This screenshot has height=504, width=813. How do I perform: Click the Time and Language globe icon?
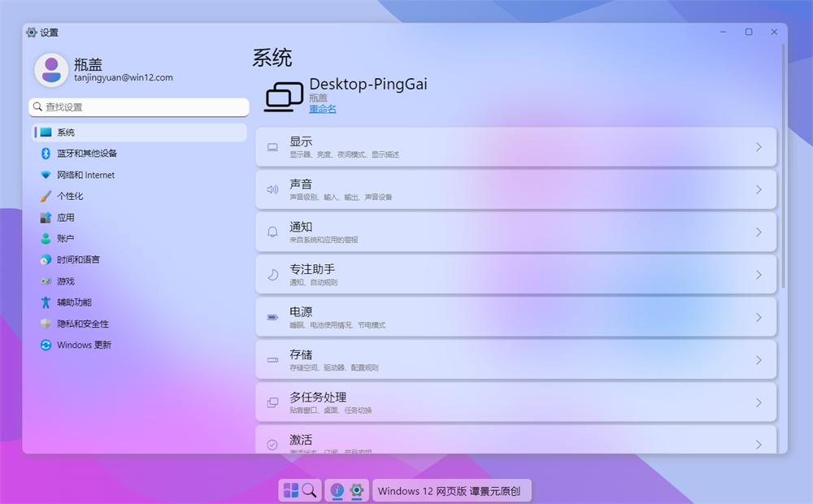(46, 260)
